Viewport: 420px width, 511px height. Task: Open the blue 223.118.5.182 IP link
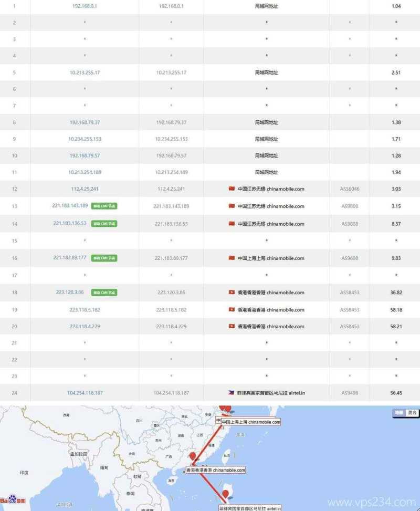(85, 310)
